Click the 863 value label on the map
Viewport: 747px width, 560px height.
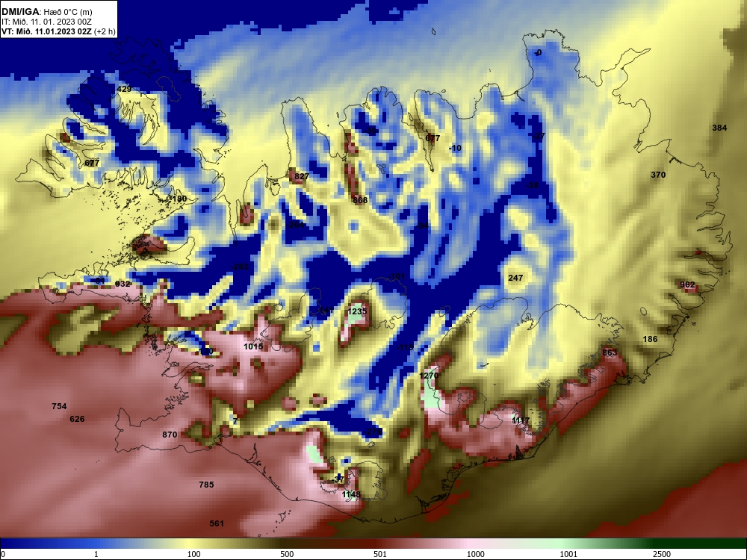(x=610, y=352)
